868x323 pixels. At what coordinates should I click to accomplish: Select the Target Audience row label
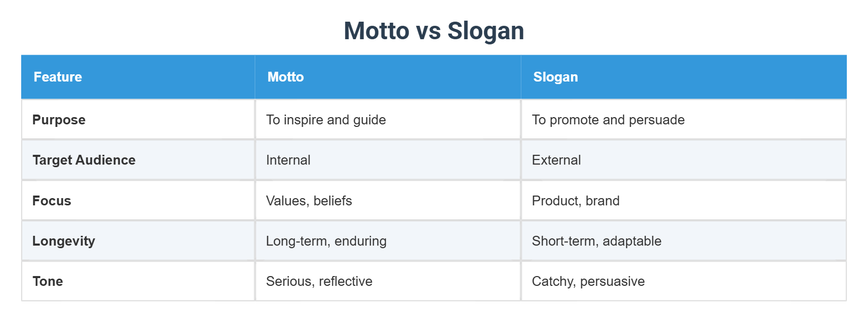point(84,160)
